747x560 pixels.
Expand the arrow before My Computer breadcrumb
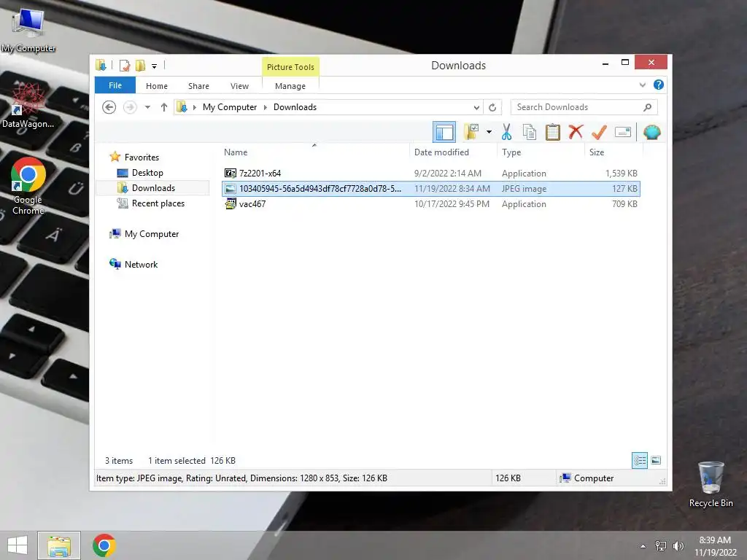click(194, 107)
